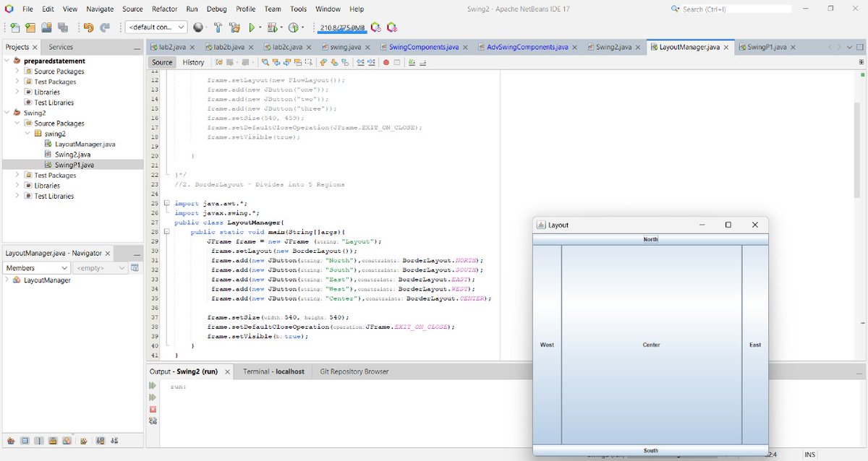Click the New Project toolbar icon
The height and width of the screenshot is (461, 868).
point(30,27)
